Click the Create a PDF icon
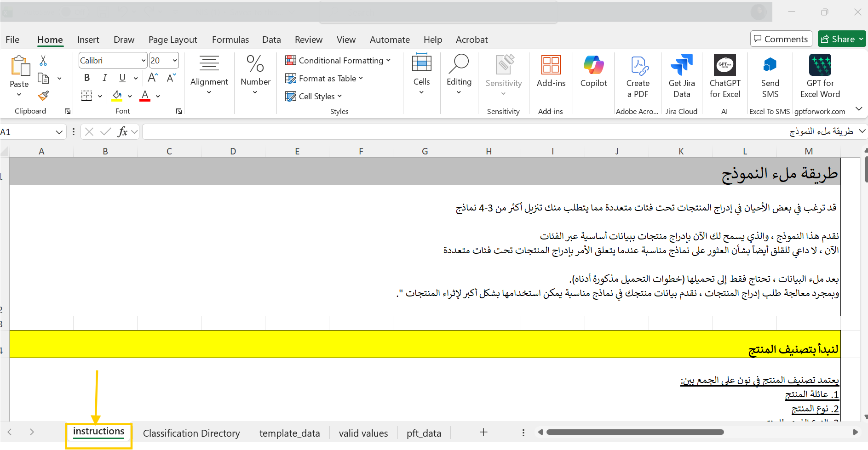 [x=638, y=77]
